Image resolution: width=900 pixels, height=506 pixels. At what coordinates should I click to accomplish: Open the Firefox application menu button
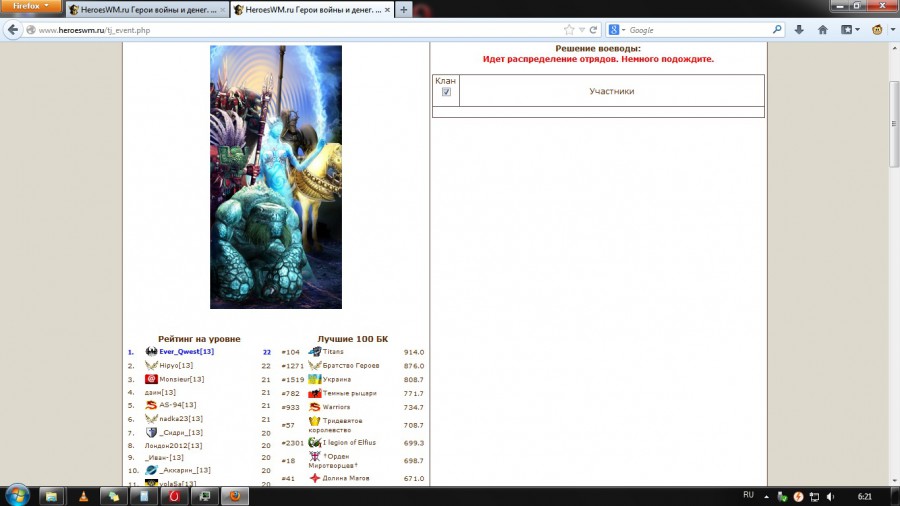click(30, 6)
